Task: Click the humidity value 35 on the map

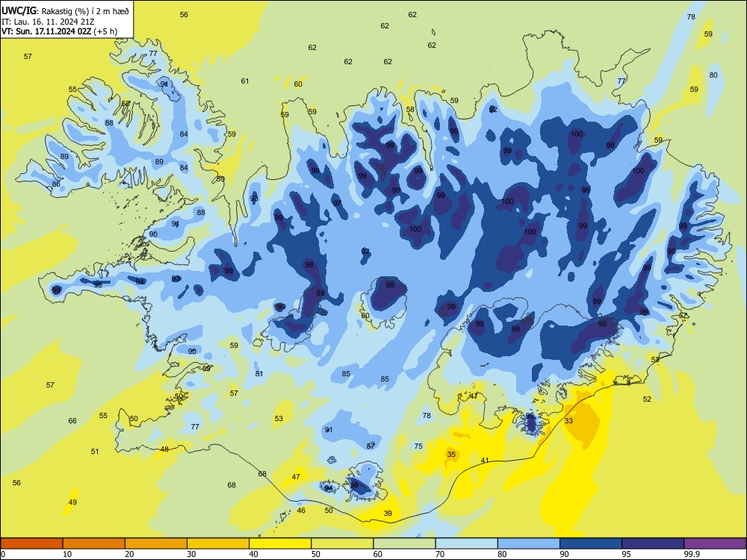Action: pyautogui.click(x=451, y=454)
